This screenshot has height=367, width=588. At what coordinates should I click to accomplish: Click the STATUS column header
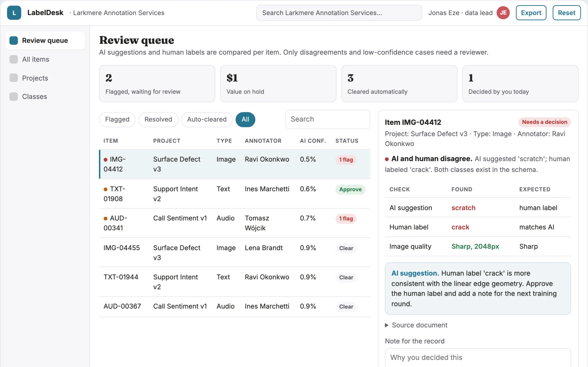pyautogui.click(x=347, y=141)
